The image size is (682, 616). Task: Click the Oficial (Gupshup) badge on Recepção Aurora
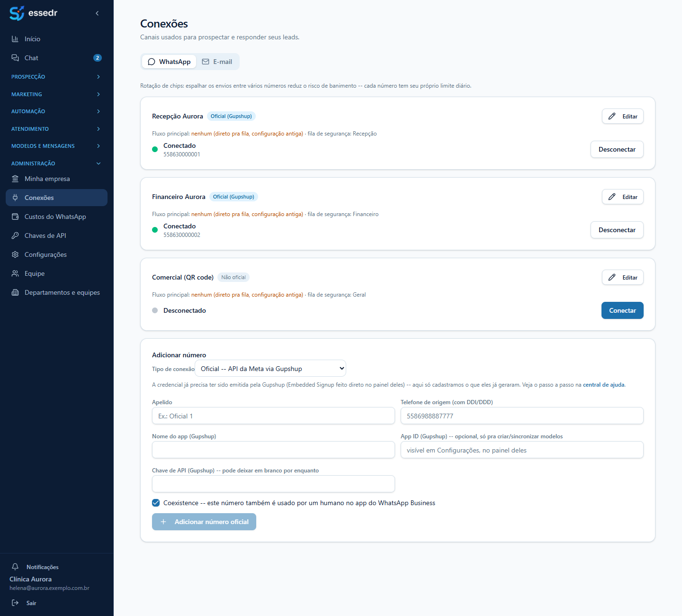(x=231, y=116)
